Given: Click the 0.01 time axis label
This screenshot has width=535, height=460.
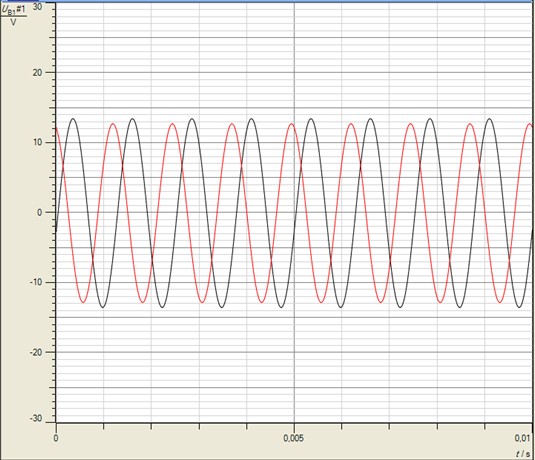Looking at the screenshot, I should coord(522,438).
